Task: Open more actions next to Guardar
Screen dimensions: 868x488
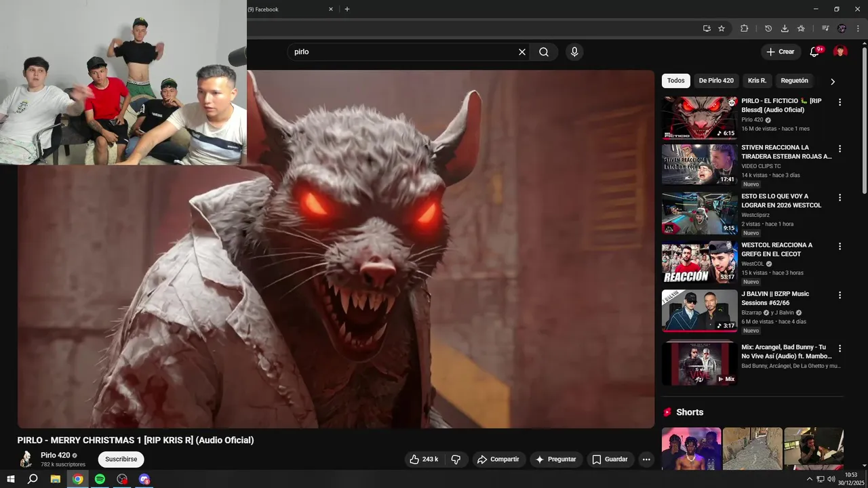Action: click(646, 460)
